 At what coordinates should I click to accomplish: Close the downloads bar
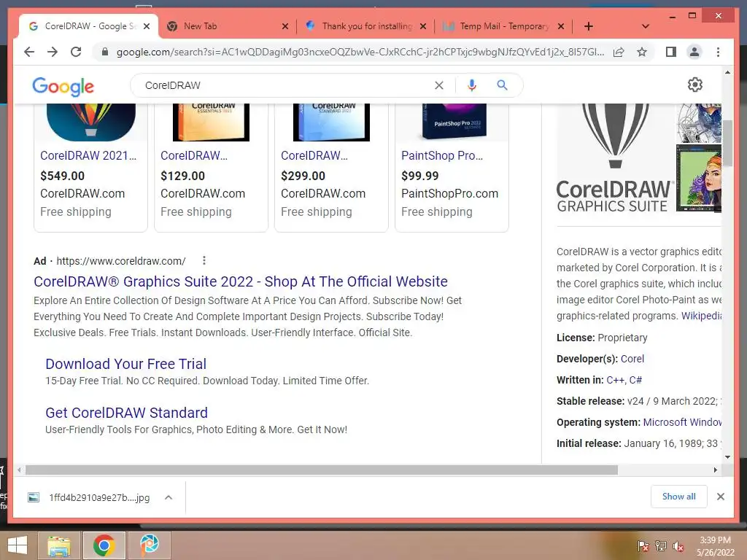point(721,497)
